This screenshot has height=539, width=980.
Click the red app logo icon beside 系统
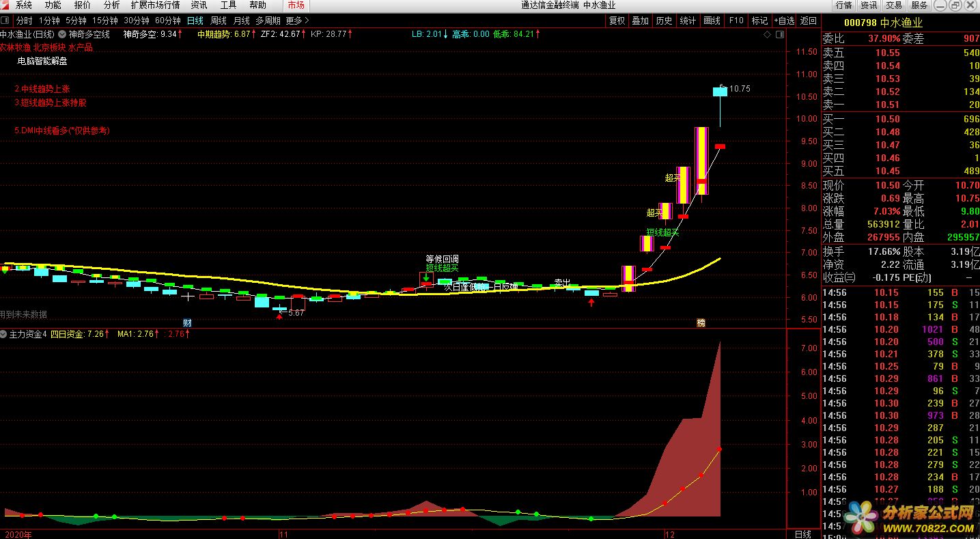[5, 5]
